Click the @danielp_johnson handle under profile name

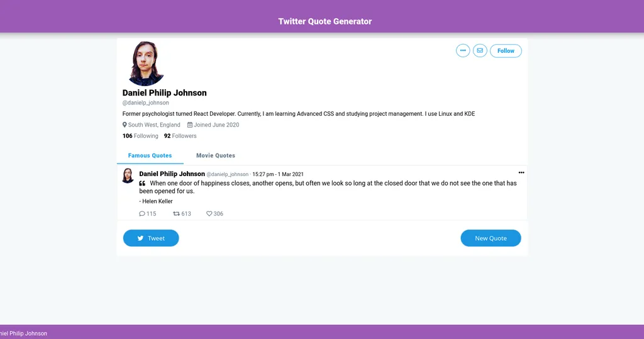click(x=146, y=103)
